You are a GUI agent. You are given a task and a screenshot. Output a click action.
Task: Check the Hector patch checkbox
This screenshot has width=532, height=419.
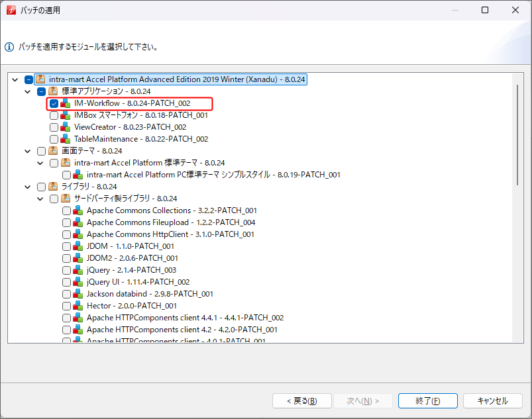(66, 306)
